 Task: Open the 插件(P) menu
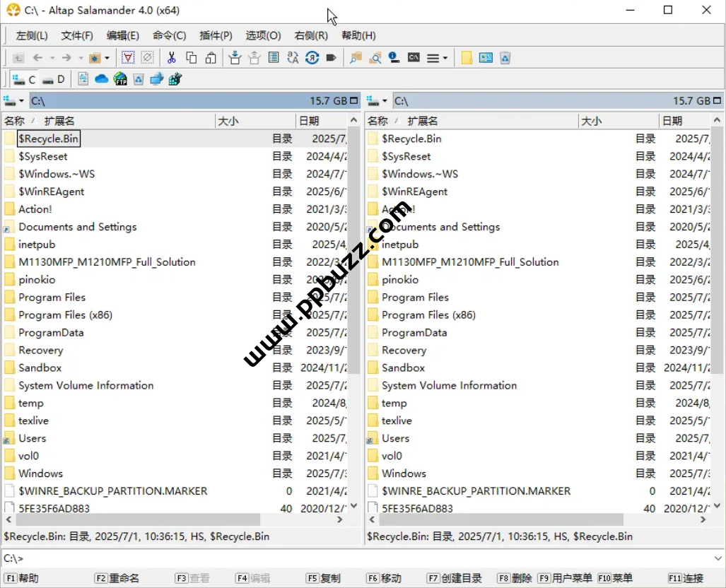(x=216, y=35)
